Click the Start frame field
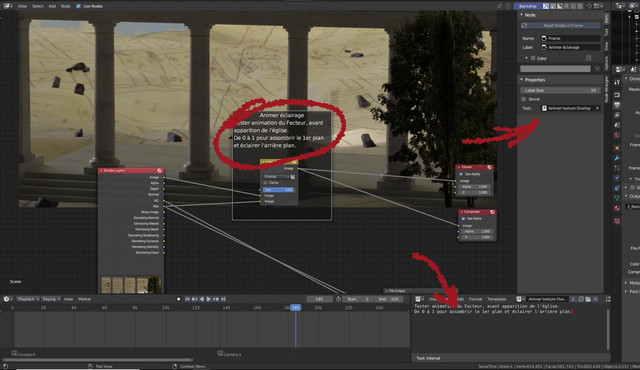Screen dimensions: 640x370 coord(358,299)
